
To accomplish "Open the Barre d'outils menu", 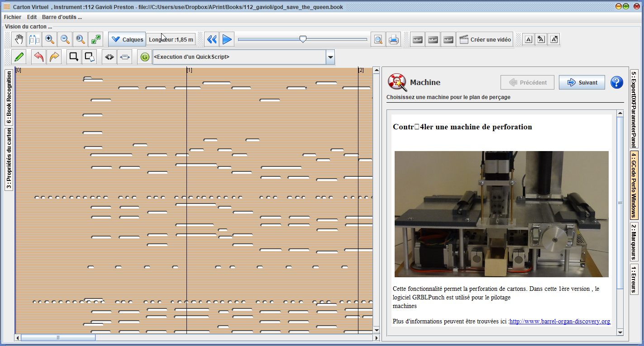I will pos(62,17).
